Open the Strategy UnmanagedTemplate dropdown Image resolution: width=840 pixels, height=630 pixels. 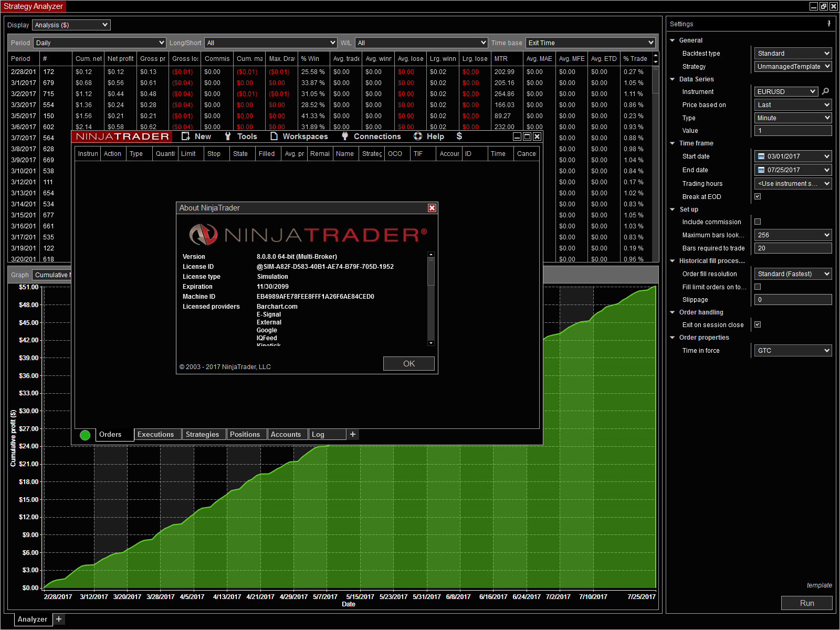(x=793, y=66)
